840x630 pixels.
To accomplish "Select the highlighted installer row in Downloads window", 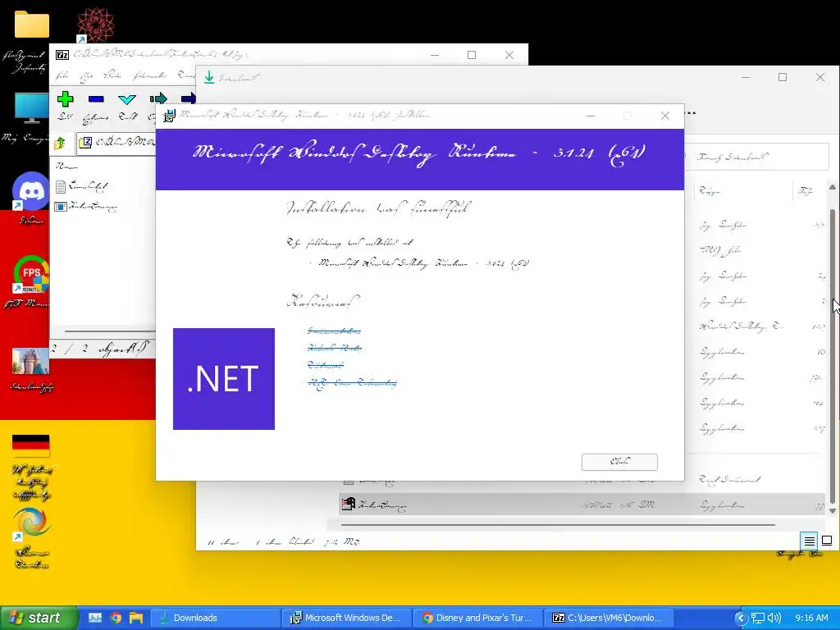I will tap(582, 504).
